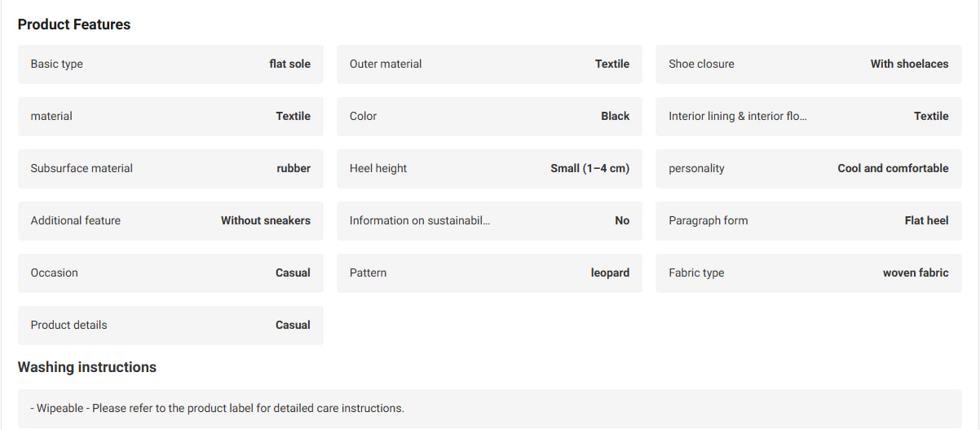Click truncated Information on sustainability label
The height and width of the screenshot is (430, 980).
tap(420, 220)
